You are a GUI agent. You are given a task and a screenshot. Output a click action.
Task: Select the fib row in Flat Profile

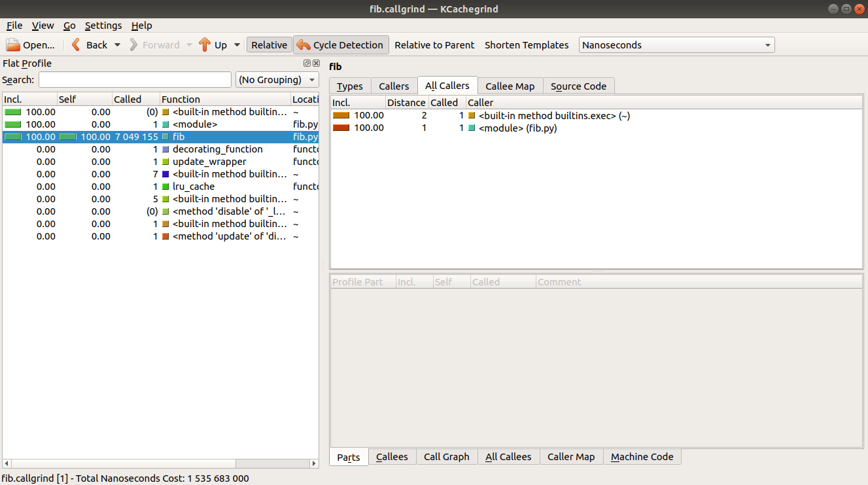tap(160, 137)
